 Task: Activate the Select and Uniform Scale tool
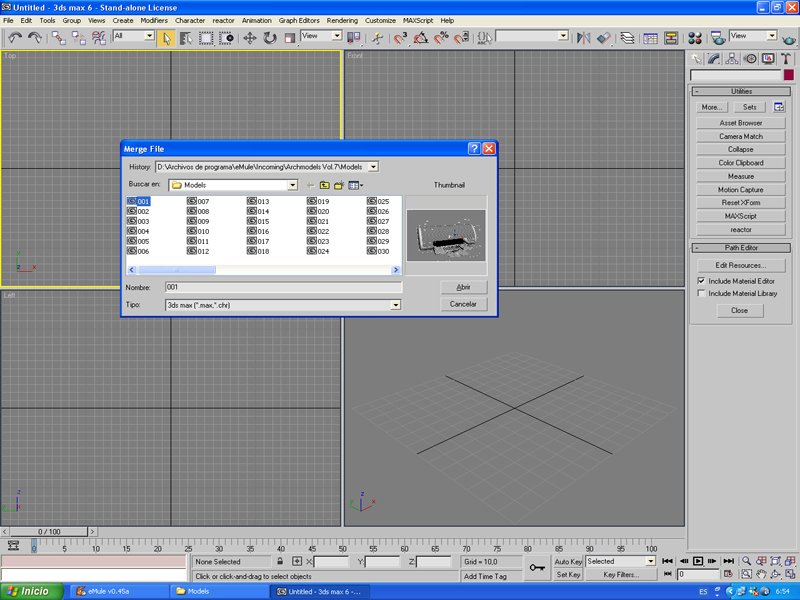tap(289, 38)
